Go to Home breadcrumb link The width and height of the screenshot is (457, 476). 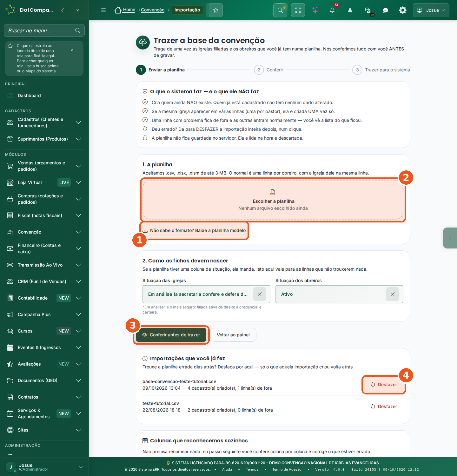tap(125, 10)
